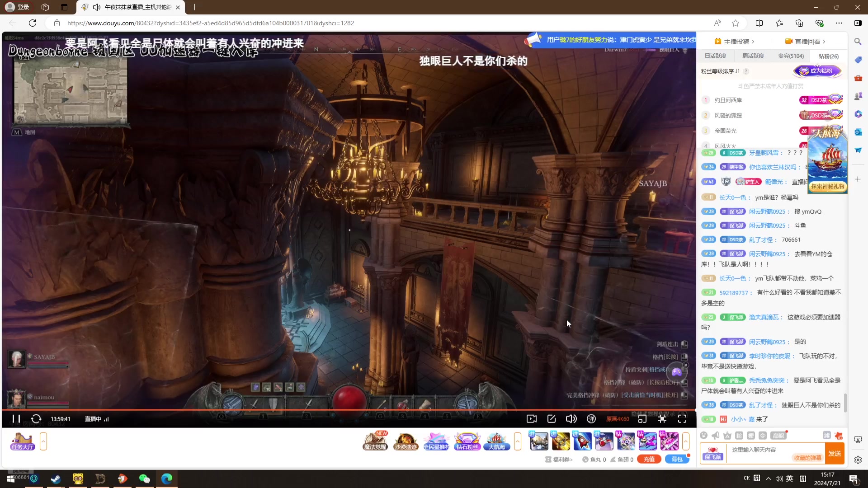Send the airship gift in the gift bar
868x488 pixels.
pyautogui.click(x=539, y=441)
